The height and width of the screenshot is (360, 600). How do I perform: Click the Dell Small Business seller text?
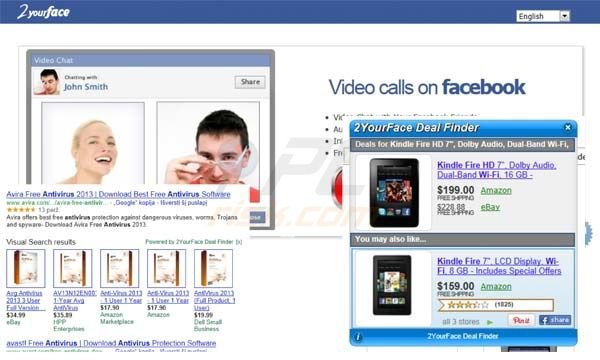(x=208, y=326)
